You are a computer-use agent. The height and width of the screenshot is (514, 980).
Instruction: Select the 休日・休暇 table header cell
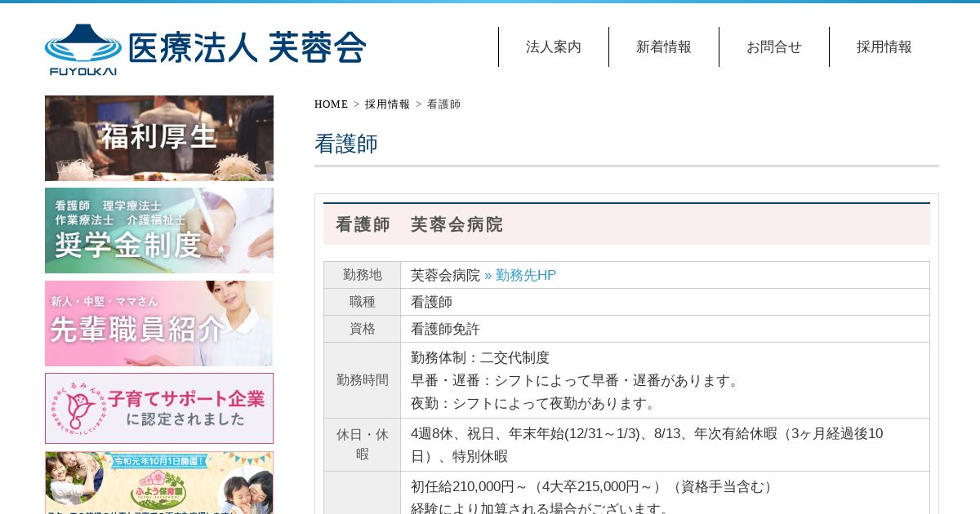coord(363,445)
